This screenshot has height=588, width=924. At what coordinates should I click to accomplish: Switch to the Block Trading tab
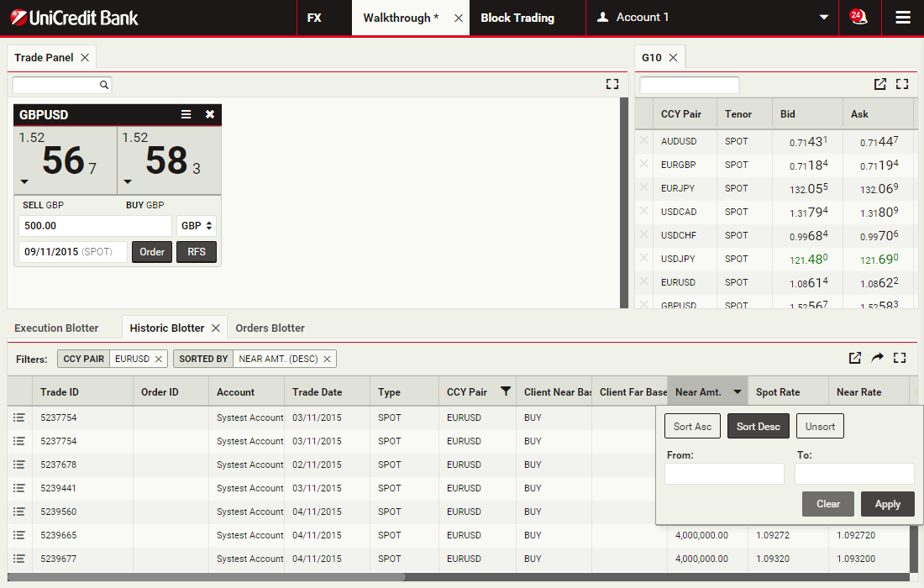click(517, 18)
